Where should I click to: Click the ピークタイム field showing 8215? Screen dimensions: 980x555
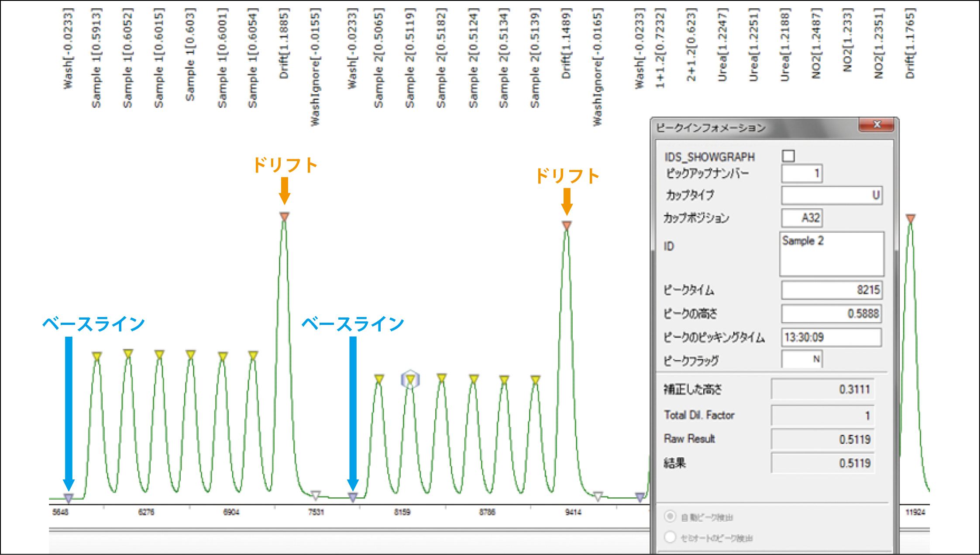pos(832,290)
